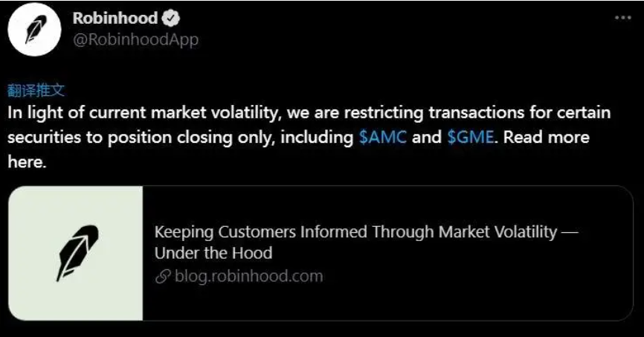Image resolution: width=644 pixels, height=337 pixels.
Task: Click the Robinhood display name
Action: (115, 18)
